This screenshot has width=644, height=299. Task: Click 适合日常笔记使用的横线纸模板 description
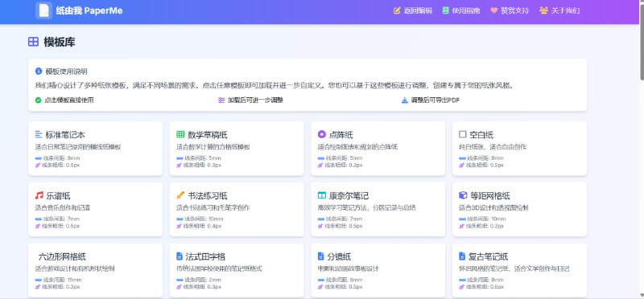pos(78,147)
